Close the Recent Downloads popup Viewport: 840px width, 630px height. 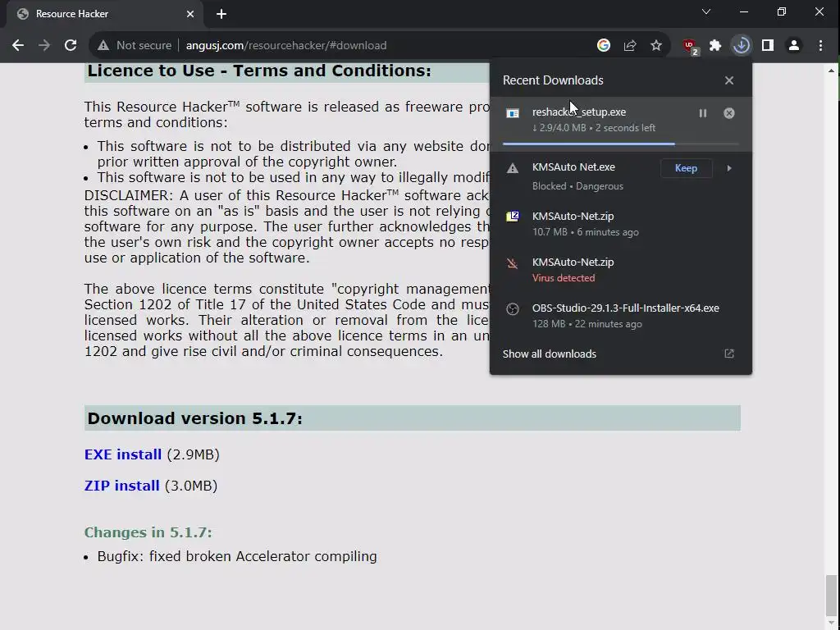[729, 80]
